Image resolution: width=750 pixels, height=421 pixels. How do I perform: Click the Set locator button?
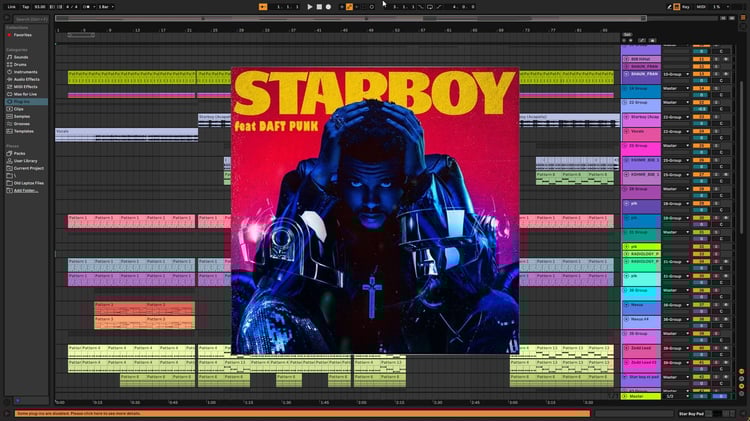[627, 35]
